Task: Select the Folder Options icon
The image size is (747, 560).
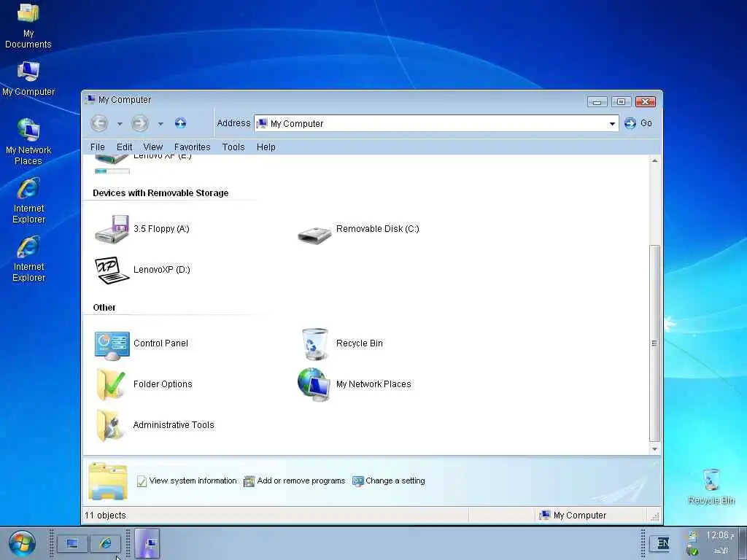Action: (x=111, y=384)
